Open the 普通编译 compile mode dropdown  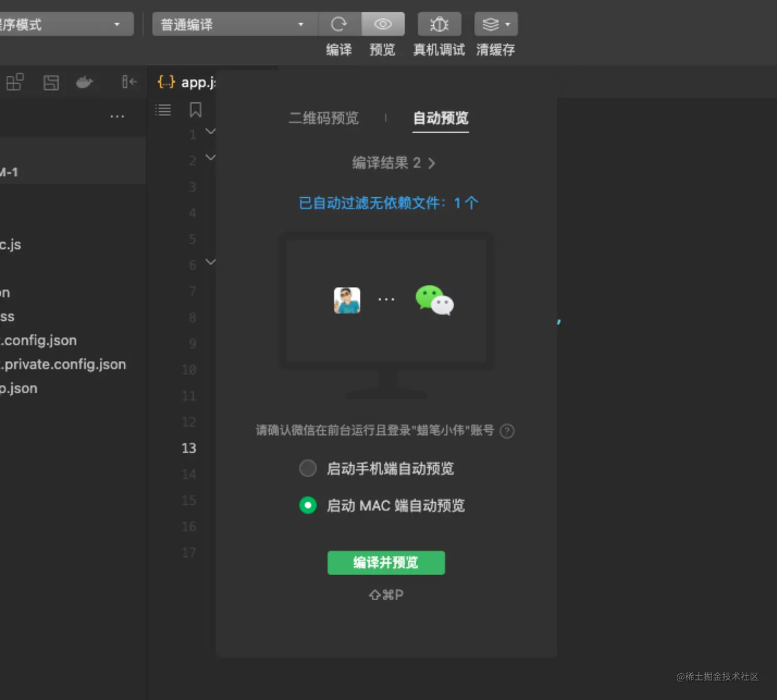tap(301, 24)
